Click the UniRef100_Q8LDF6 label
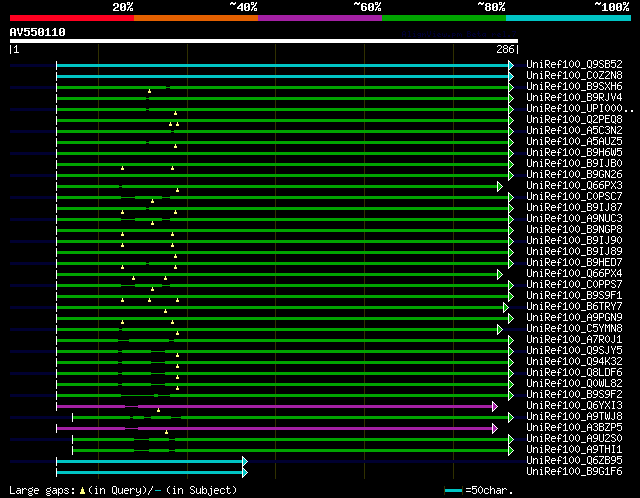Screen dimensions: 640x498 (x=574, y=373)
